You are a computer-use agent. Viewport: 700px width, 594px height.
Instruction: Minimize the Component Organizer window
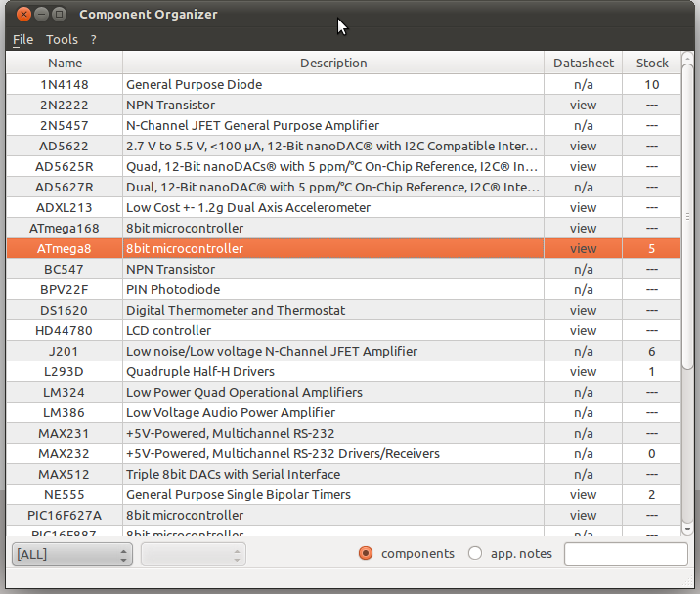pyautogui.click(x=41, y=15)
